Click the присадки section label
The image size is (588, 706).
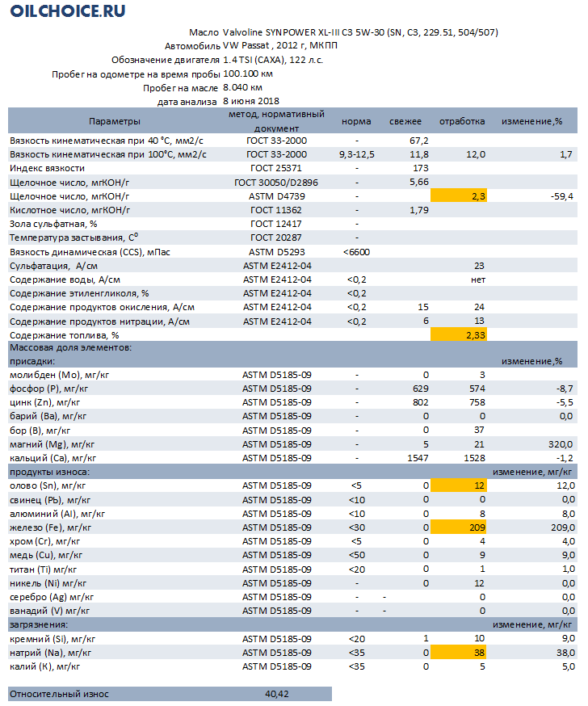32,361
